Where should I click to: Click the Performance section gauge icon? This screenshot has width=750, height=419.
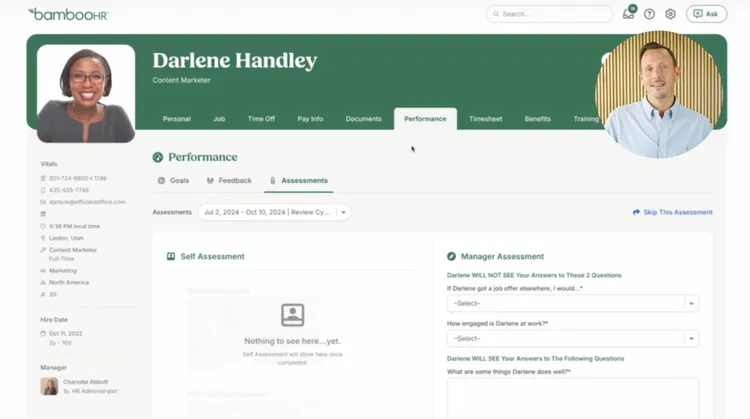pos(157,157)
